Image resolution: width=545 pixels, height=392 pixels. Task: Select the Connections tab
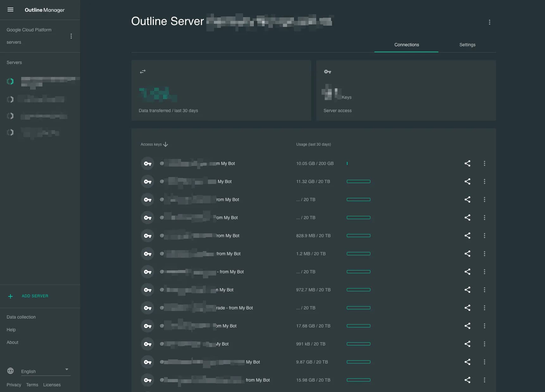coord(406,45)
